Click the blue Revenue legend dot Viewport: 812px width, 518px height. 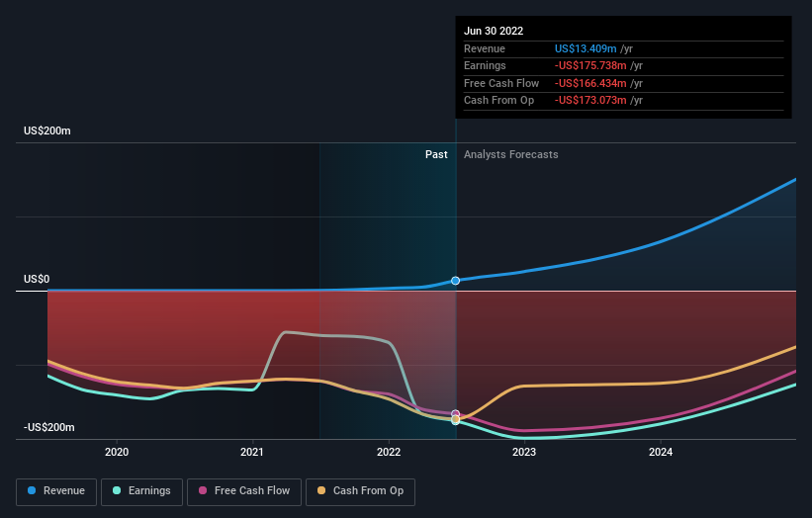[x=32, y=490]
